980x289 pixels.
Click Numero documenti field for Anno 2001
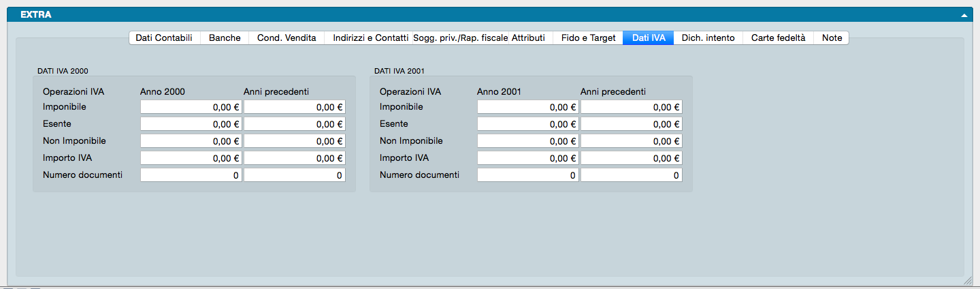pyautogui.click(x=528, y=175)
